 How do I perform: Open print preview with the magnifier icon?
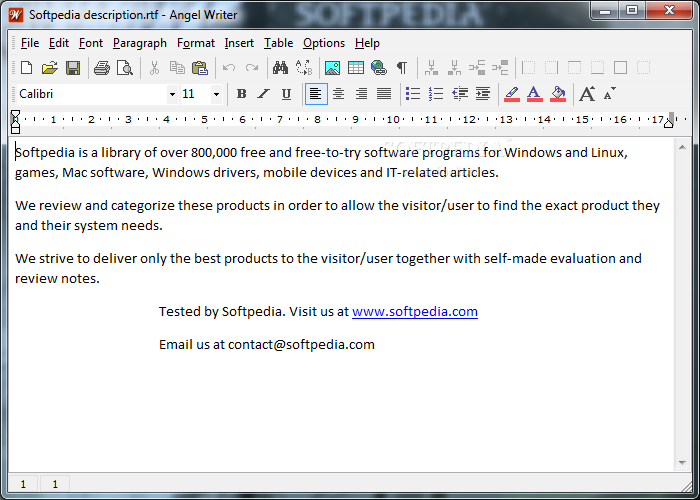point(125,68)
